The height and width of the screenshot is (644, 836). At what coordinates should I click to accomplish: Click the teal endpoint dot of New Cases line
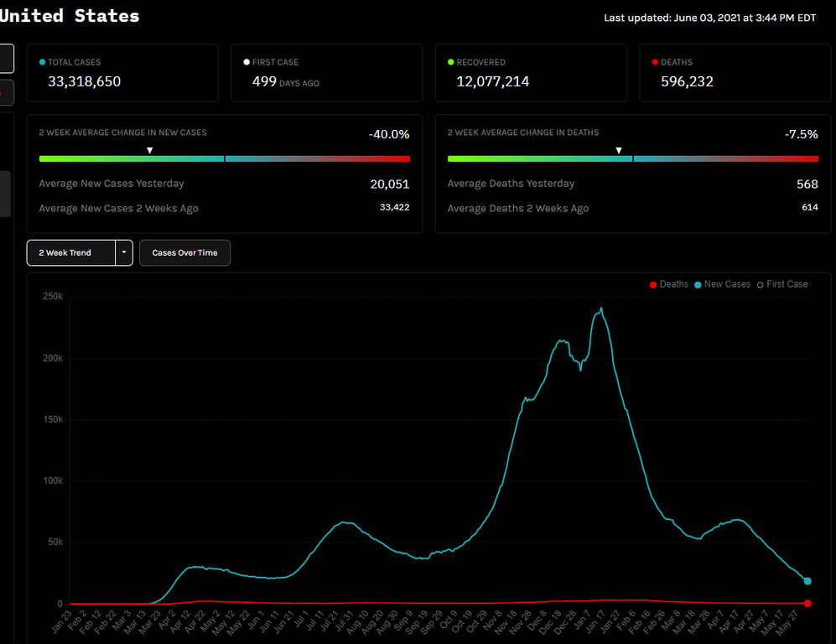(x=807, y=580)
